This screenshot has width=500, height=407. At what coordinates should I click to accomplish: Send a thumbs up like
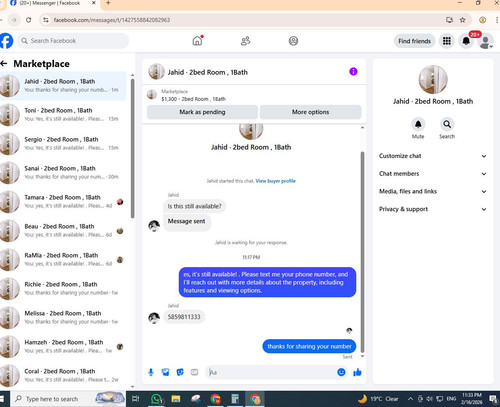tap(357, 372)
